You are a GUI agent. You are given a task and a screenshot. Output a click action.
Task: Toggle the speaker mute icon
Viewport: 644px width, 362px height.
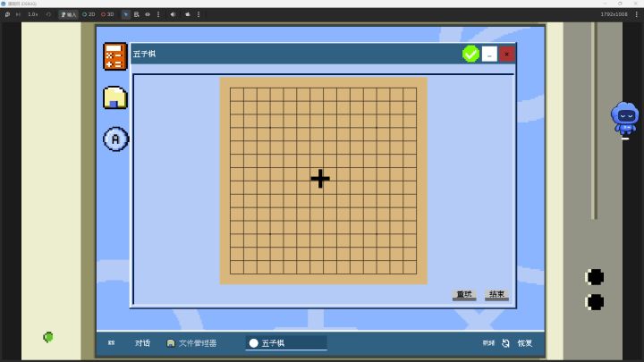173,14
